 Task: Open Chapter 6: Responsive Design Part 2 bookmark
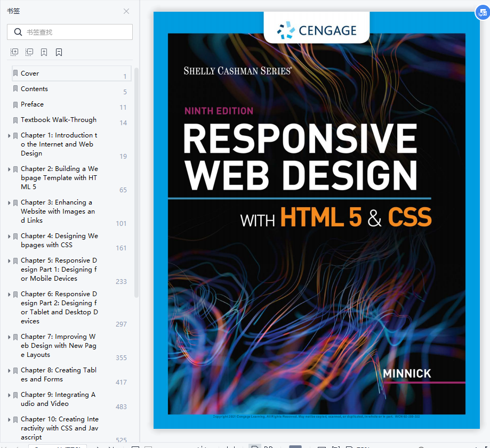tap(59, 307)
